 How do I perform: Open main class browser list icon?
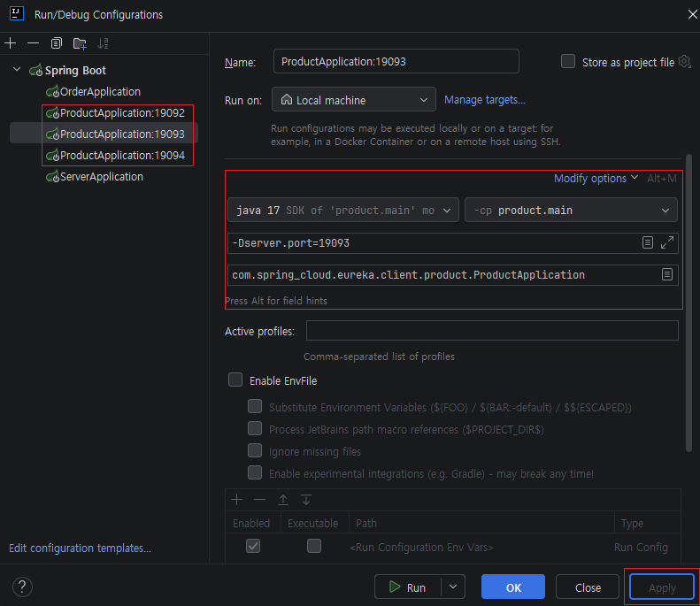667,274
